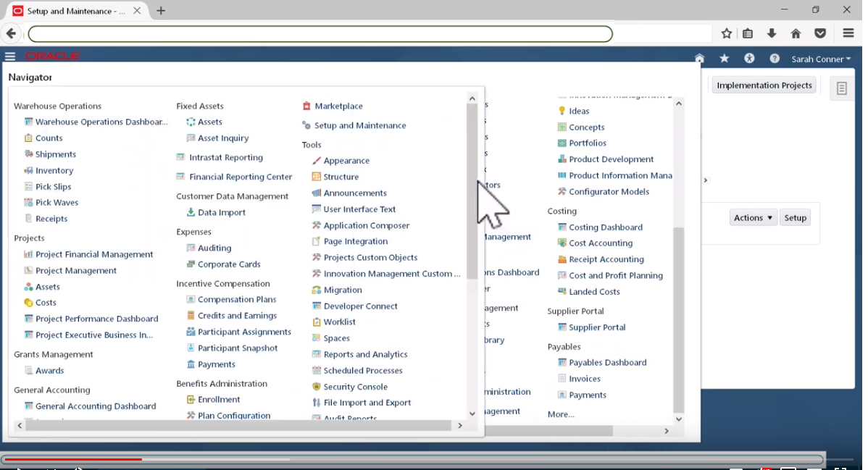868x470 pixels.
Task: Open the Sarah Conner user menu
Action: pos(821,59)
